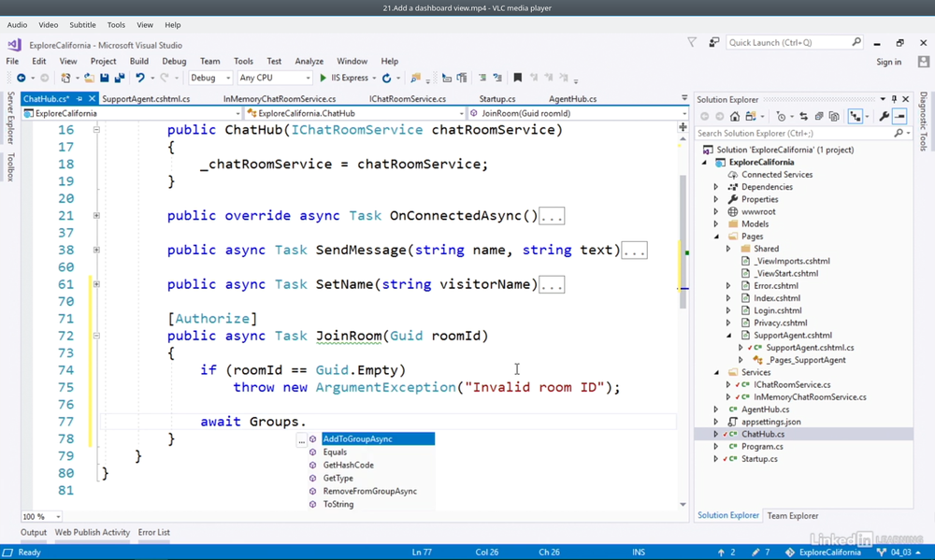This screenshot has height=560, width=935.
Task: Open the ExploreCalifornia.ChatHub type dropdown
Action: [354, 113]
